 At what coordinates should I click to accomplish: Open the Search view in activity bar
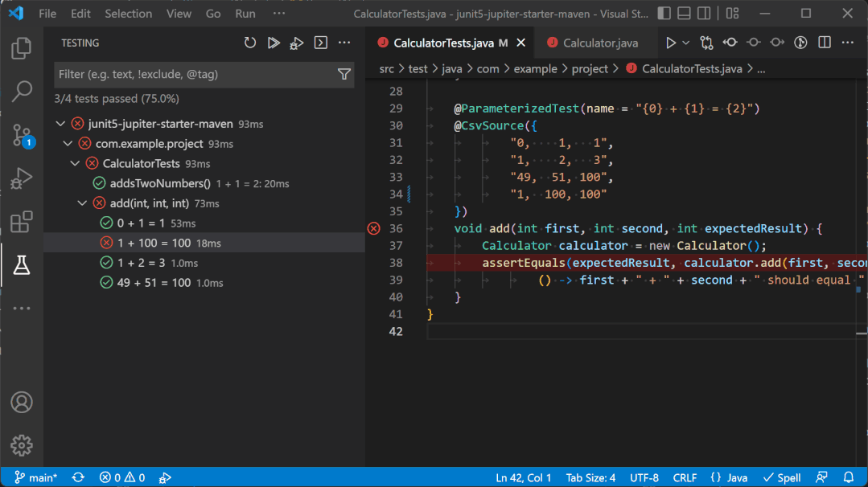point(22,91)
